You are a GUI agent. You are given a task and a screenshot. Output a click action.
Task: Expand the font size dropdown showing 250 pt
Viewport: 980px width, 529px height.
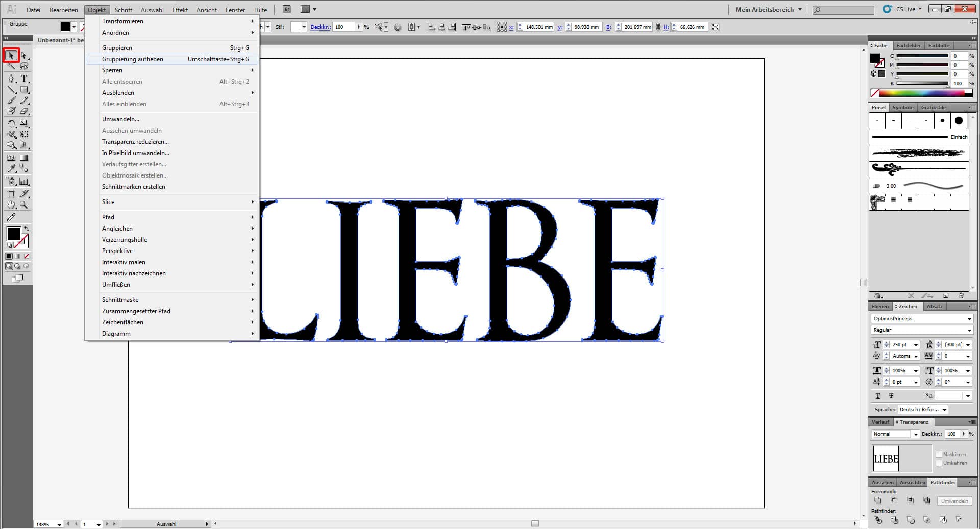(916, 344)
